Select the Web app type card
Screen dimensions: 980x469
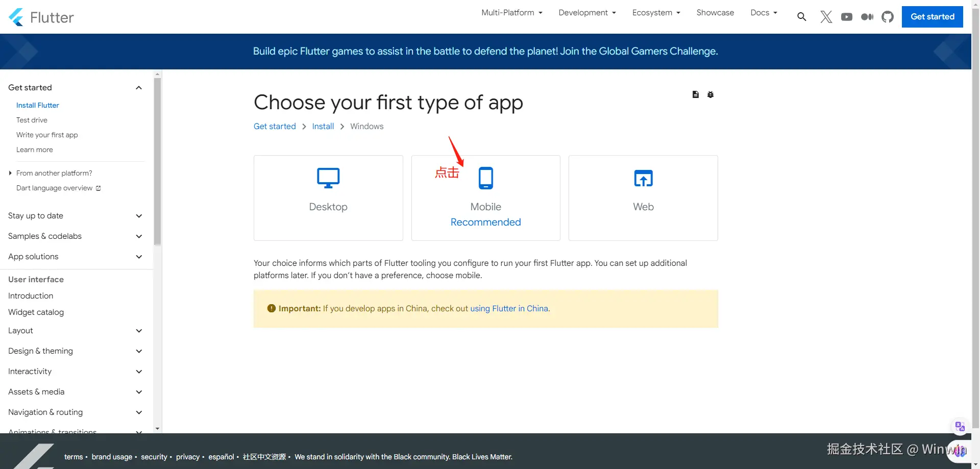643,198
